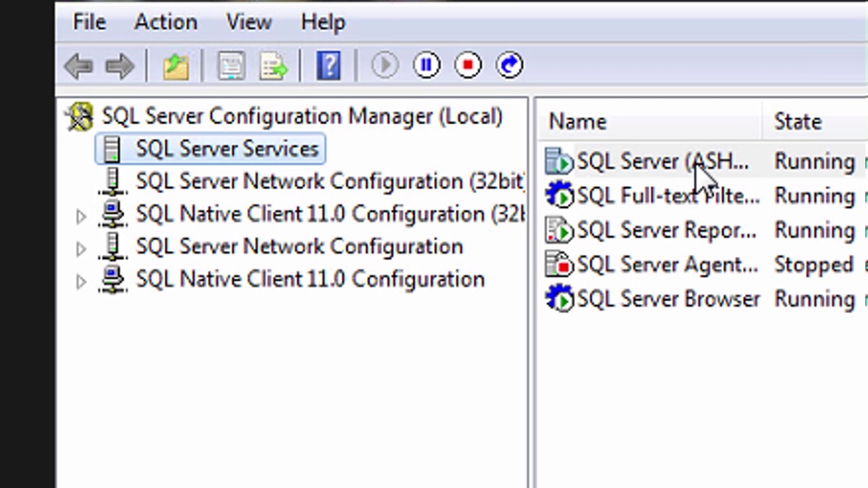
Task: Click Running state of SQL Server Browser row
Action: point(814,300)
